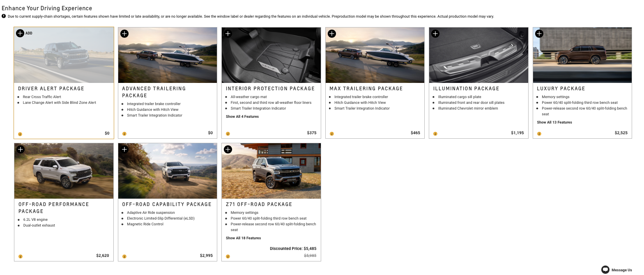Add the Illumination Package plus icon
Viewport: 644px width, 275px height.
pos(435,34)
